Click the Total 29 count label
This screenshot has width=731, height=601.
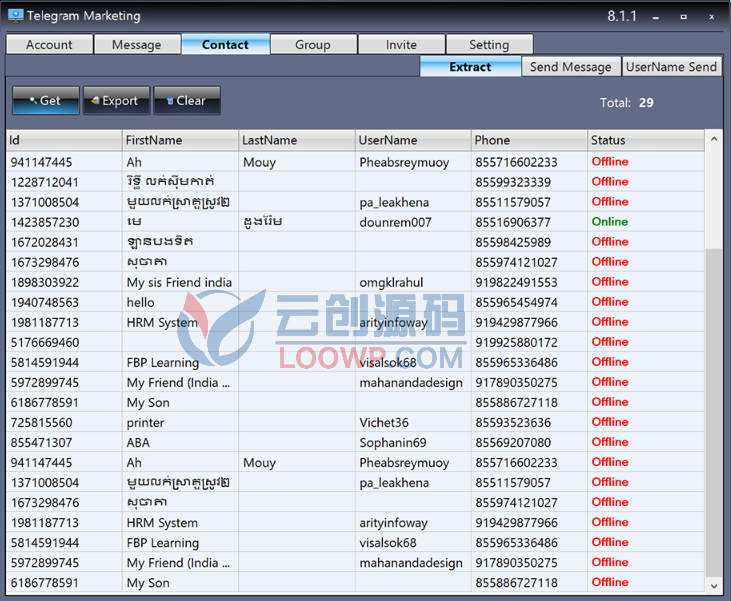(627, 103)
